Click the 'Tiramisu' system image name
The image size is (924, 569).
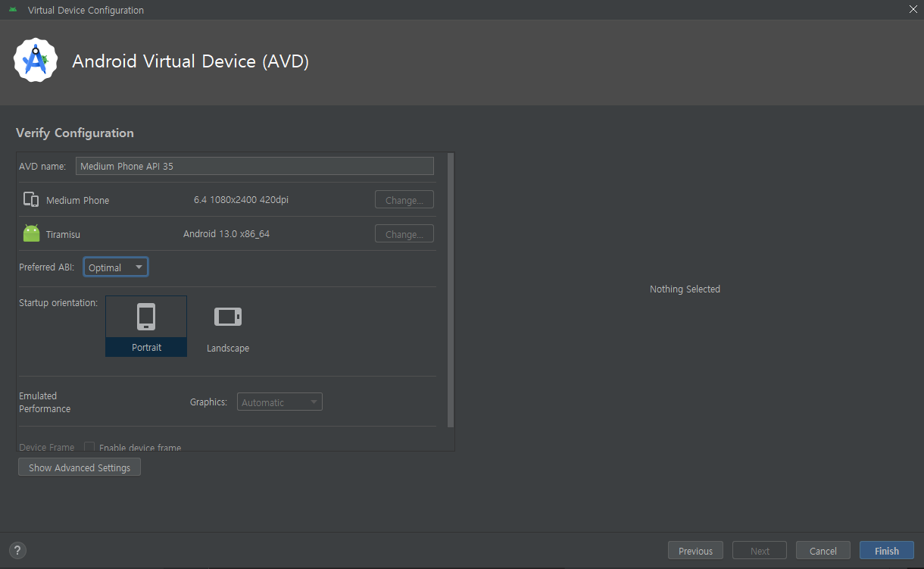(x=63, y=234)
